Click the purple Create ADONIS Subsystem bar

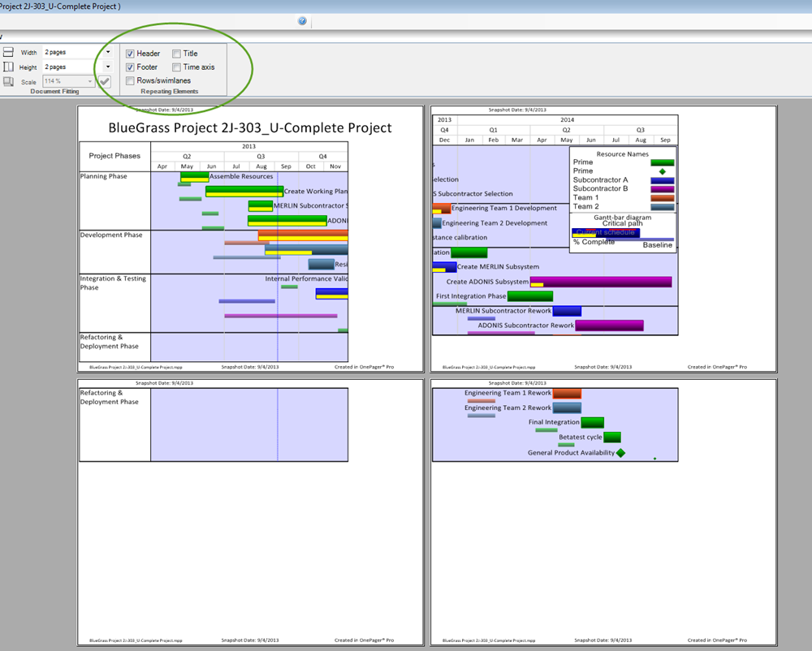click(601, 282)
